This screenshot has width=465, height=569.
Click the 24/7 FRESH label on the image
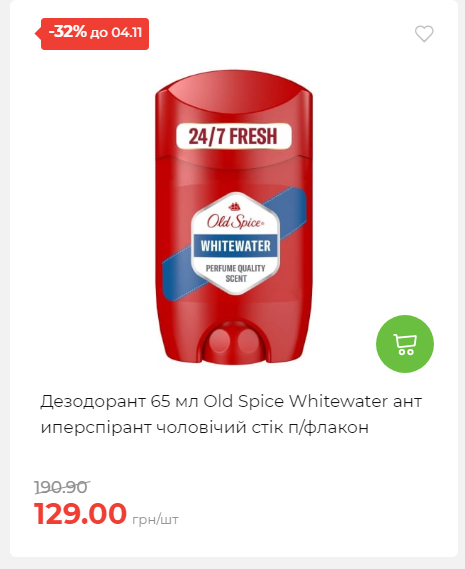point(233,136)
